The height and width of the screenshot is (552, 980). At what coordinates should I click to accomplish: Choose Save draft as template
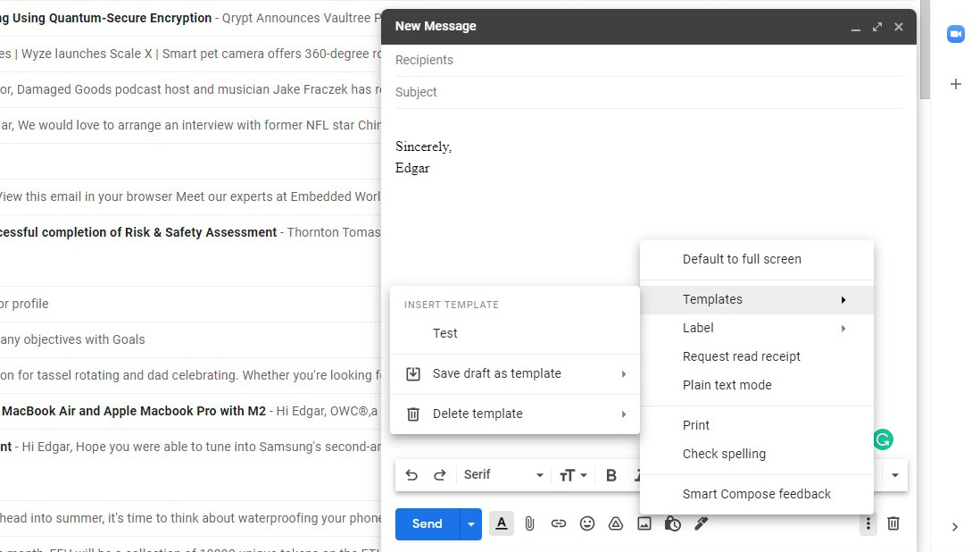497,373
